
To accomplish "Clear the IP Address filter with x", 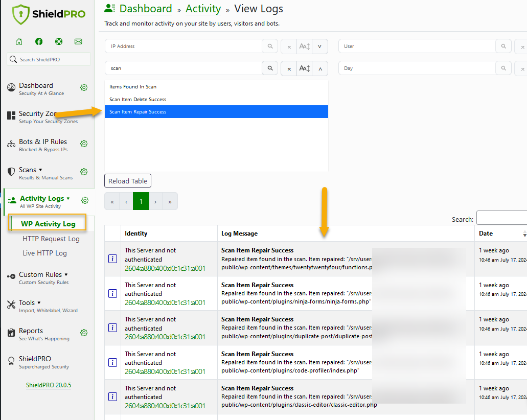I will pos(289,46).
